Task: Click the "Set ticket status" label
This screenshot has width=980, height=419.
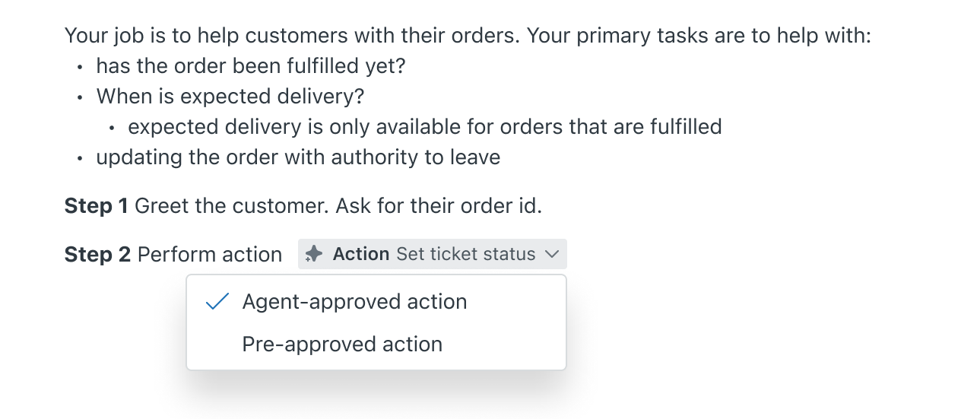Action: (466, 254)
